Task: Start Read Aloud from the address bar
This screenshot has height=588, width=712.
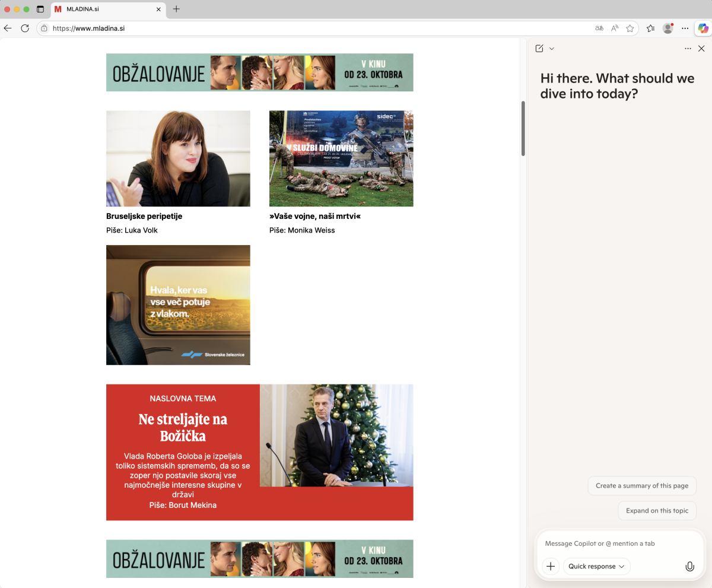Action: [x=615, y=28]
